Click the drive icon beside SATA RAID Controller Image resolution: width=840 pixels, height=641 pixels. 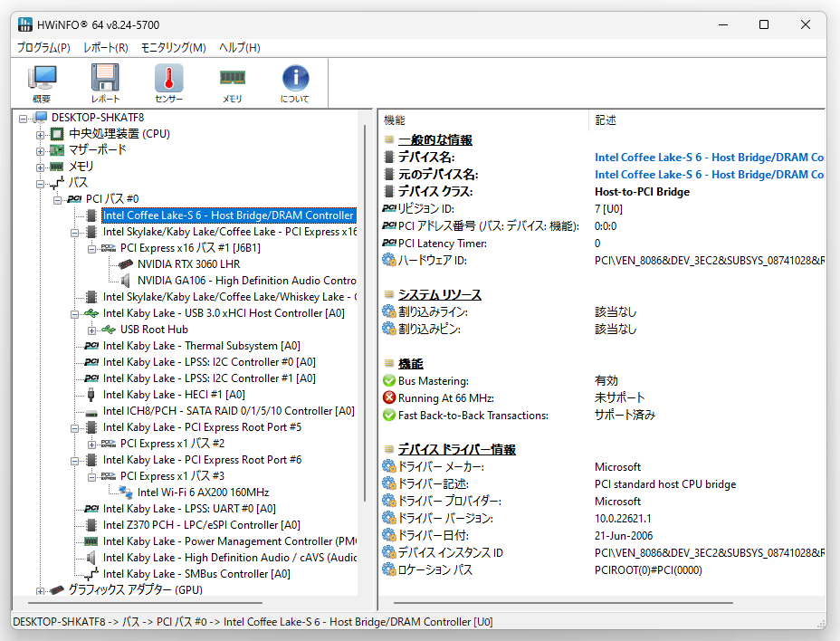[91, 412]
